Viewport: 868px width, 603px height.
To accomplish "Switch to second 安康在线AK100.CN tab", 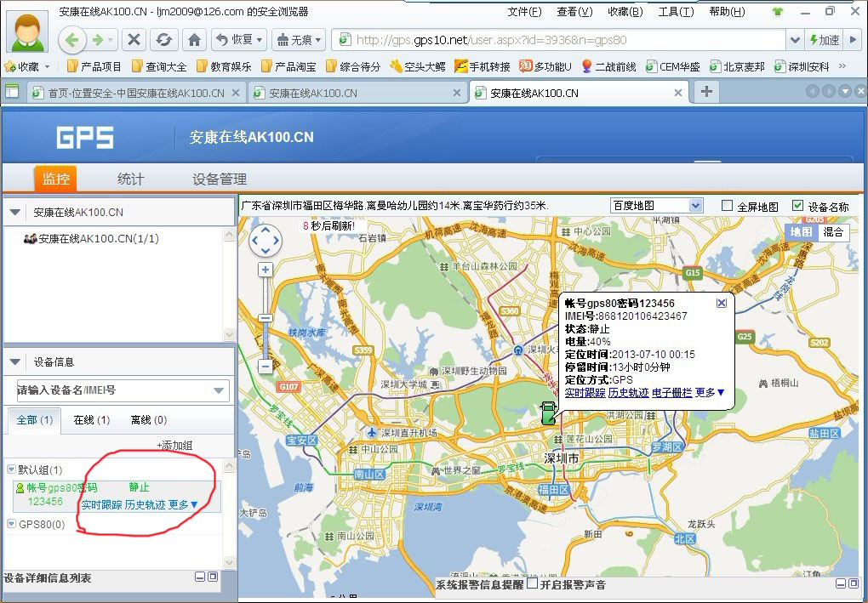I will click(357, 93).
